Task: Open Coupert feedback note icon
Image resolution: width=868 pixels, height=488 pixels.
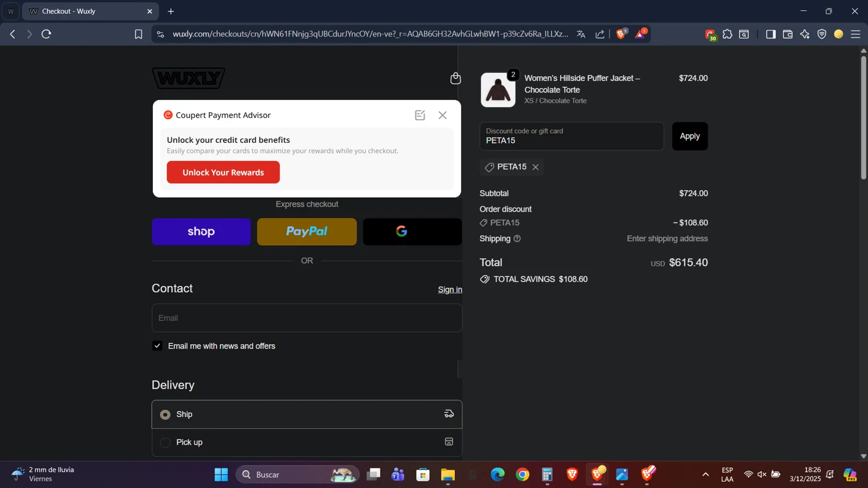Action: pos(420,115)
